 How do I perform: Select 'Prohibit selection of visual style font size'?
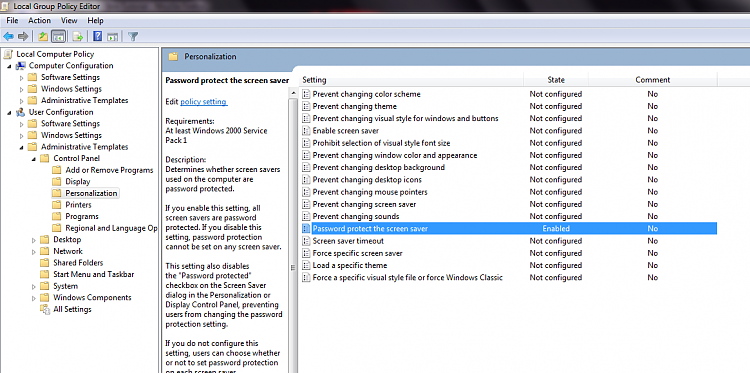[x=381, y=143]
